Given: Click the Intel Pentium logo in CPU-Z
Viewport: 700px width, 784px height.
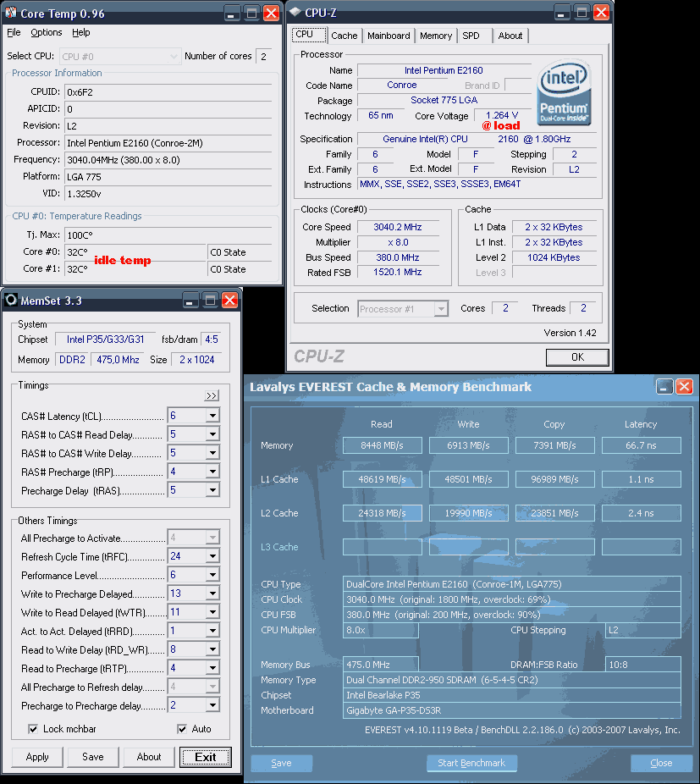Looking at the screenshot, I should click(x=564, y=93).
